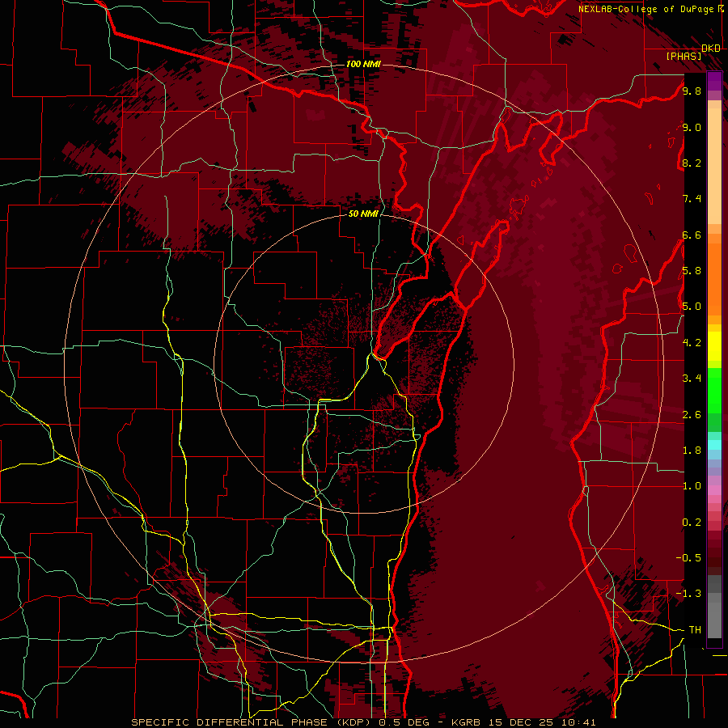Click the yellow segment of the color bar
This screenshot has width=728, height=728.
pyautogui.click(x=714, y=346)
